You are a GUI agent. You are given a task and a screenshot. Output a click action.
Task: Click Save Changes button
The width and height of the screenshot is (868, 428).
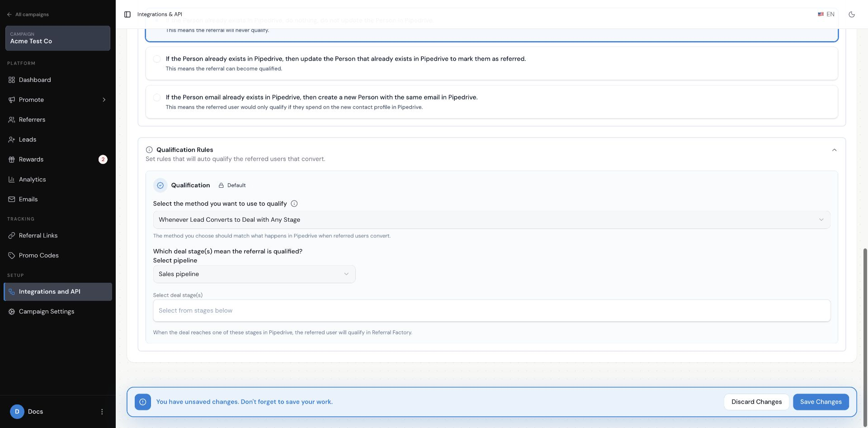click(821, 402)
